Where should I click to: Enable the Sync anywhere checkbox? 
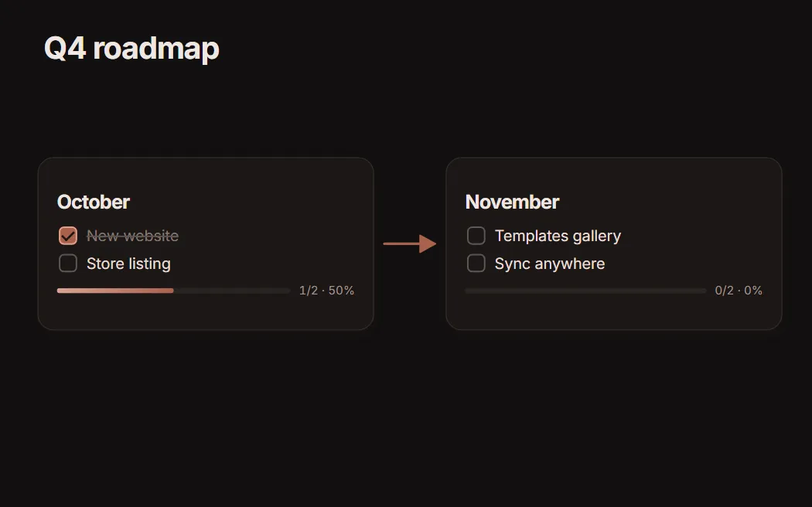click(476, 264)
